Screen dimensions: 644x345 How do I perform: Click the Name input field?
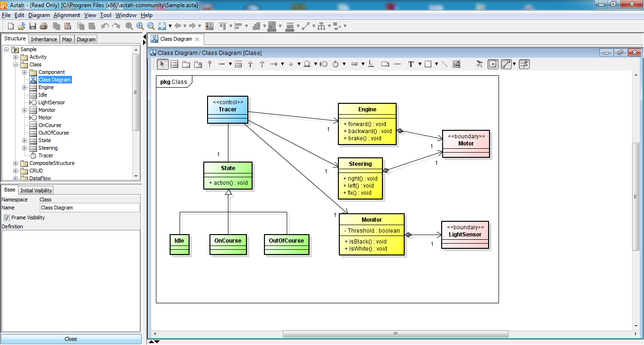tap(90, 208)
